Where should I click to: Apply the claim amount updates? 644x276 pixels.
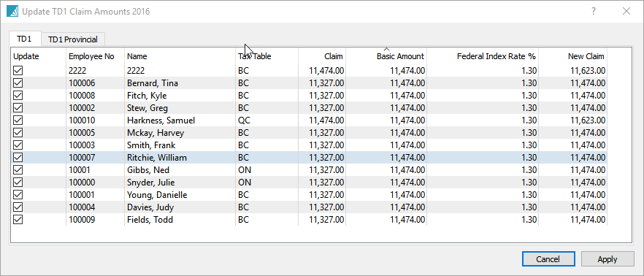point(607,259)
